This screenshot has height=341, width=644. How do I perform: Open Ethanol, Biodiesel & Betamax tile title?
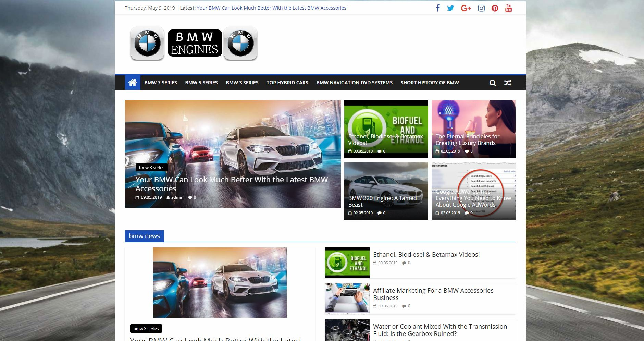(x=386, y=139)
